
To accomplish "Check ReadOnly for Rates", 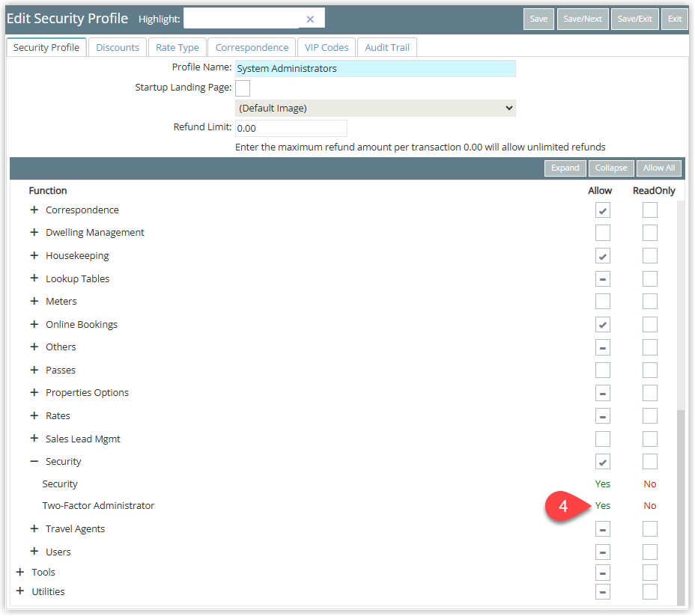I will (650, 416).
